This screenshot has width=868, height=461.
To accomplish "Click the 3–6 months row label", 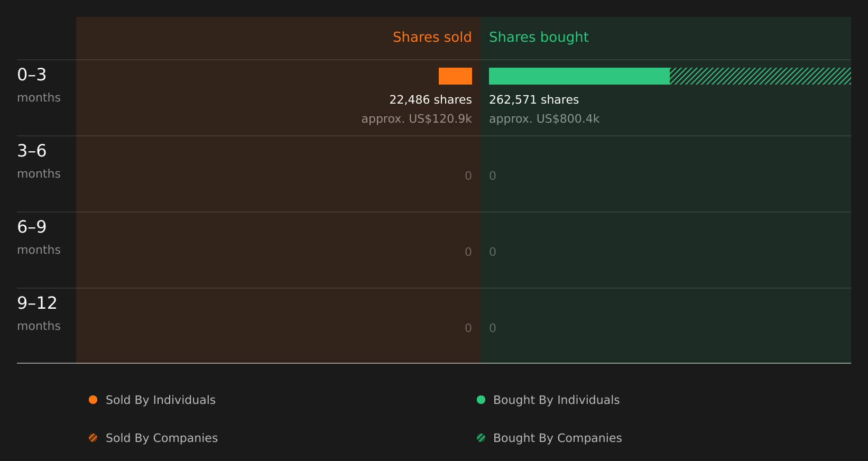I will pos(39,161).
